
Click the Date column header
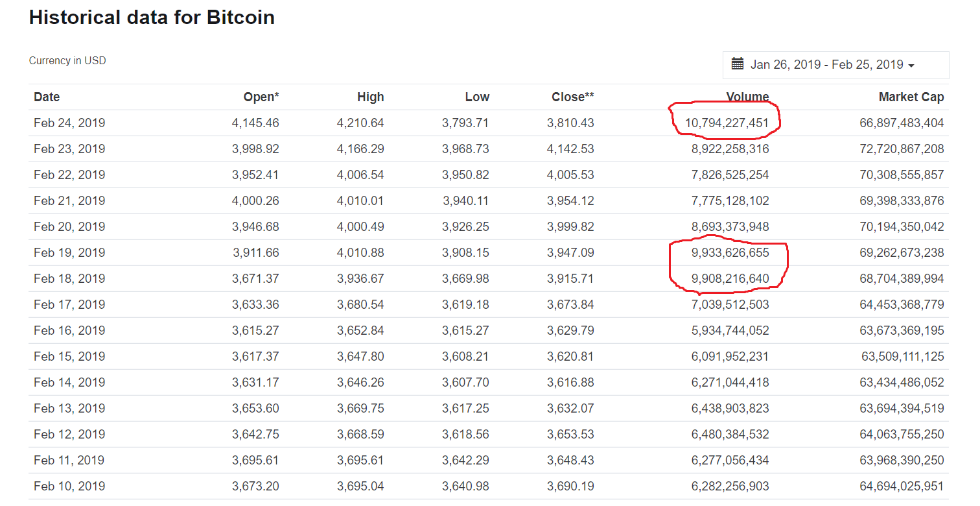(x=47, y=97)
